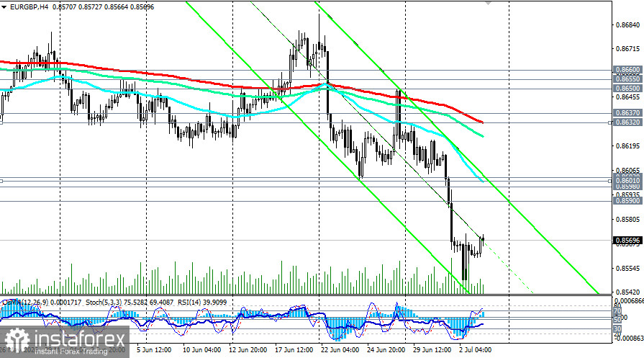Select the 0.86320 price level label
Image resolution: width=644 pixels, height=358 pixels.
627,122
